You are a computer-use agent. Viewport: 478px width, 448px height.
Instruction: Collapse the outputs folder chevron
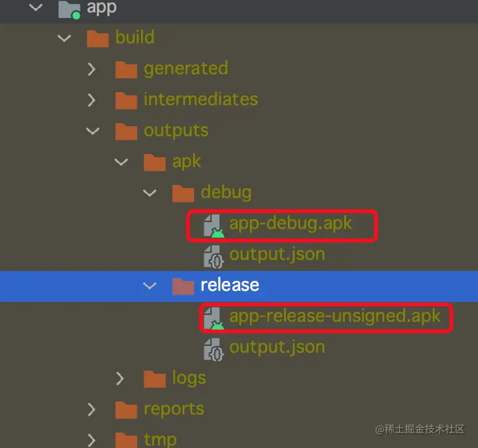point(92,131)
